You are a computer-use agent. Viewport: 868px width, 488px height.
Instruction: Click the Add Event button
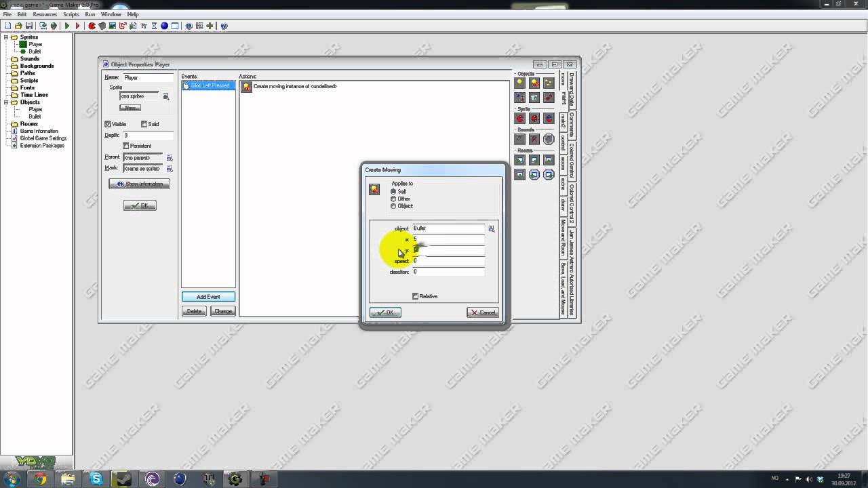[x=208, y=297]
